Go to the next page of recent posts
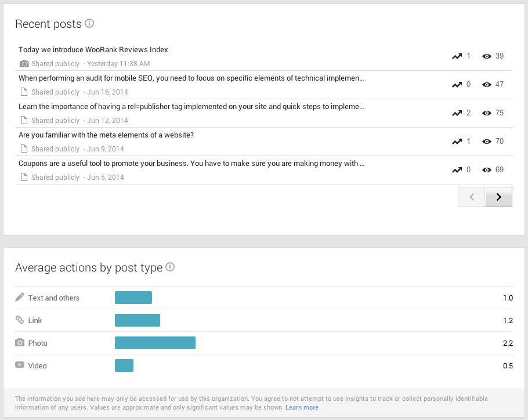This screenshot has width=528, height=420. (498, 197)
